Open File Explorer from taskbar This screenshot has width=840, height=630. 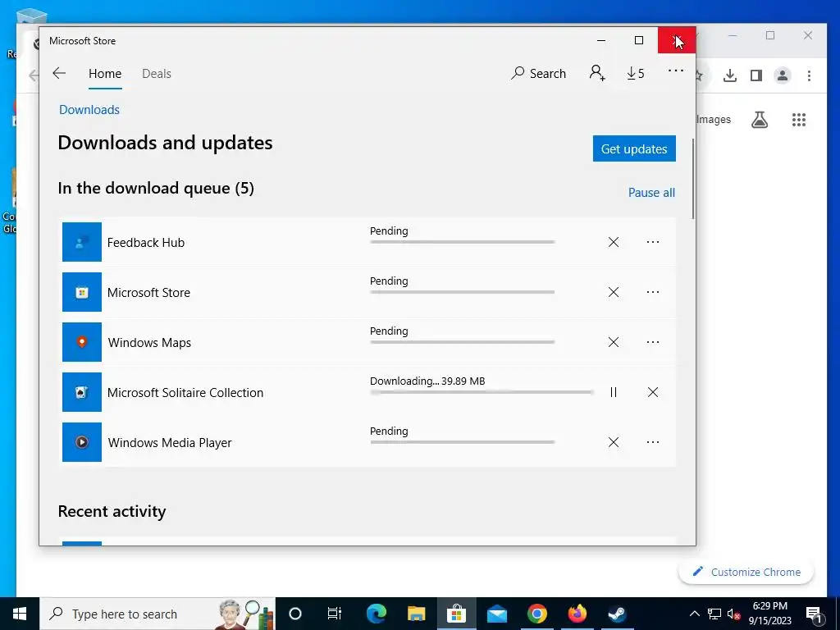416,614
